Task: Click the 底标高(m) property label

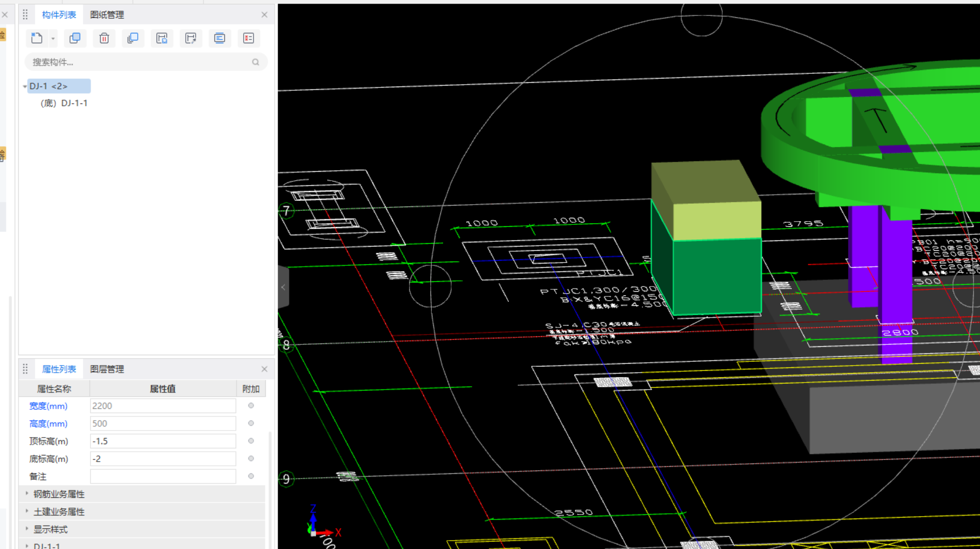Action: 48,459
